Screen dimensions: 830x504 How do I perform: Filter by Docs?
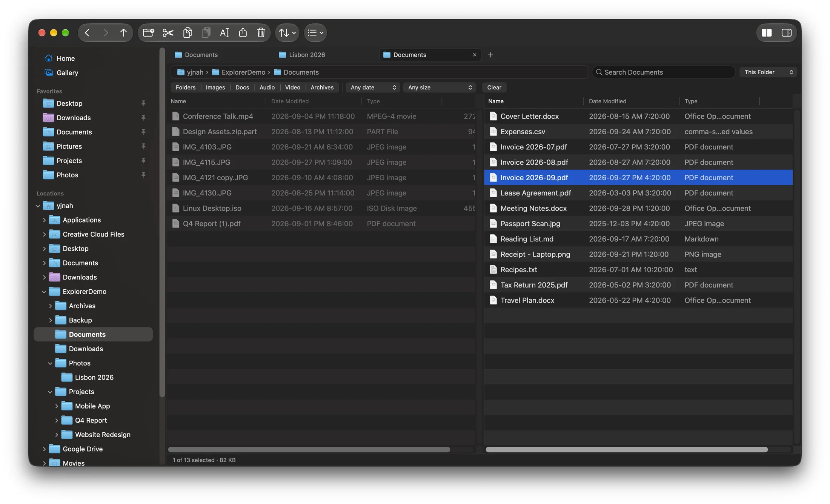tap(242, 88)
